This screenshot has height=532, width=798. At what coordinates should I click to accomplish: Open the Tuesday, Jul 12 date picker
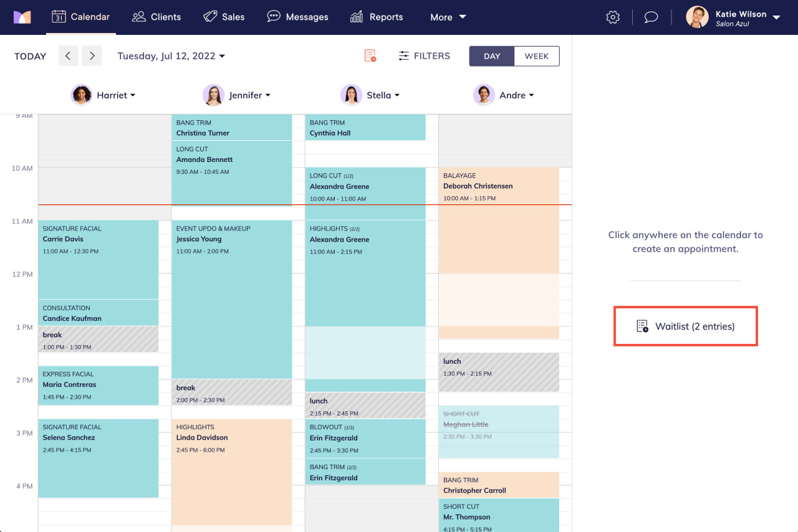[x=171, y=55]
